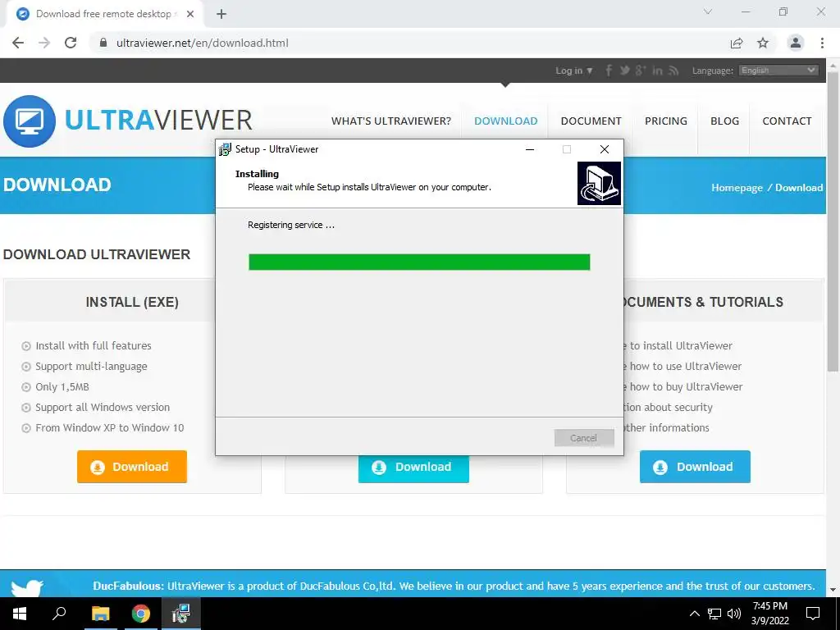Image resolution: width=840 pixels, height=630 pixels.
Task: Open the Language English selector
Action: [778, 71]
